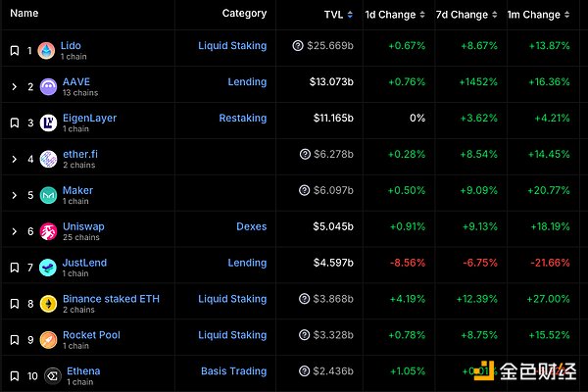Screen dimensions: 588x392
Task: Expand the AAVE row chevron
Action: pyautogui.click(x=14, y=87)
